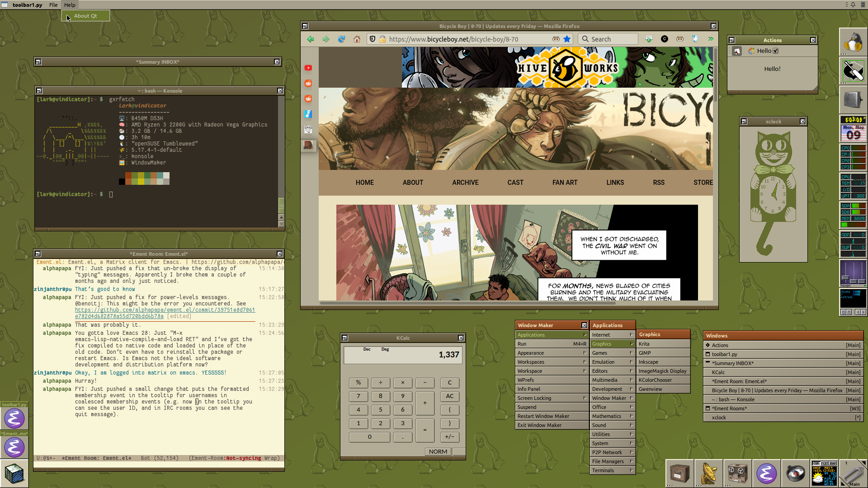Launch GIMP from Graphics menu
868x488 pixels.
point(663,353)
